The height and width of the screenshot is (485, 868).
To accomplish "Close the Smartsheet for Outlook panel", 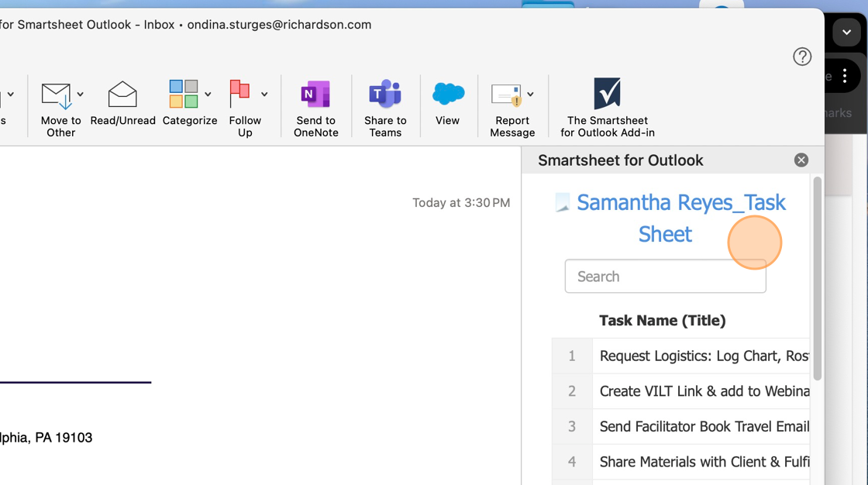I will tap(801, 160).
